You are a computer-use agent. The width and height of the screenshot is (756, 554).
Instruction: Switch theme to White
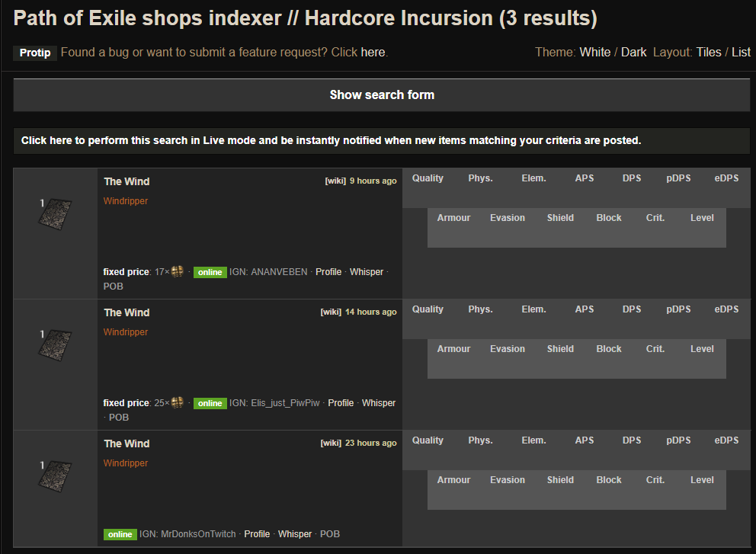(x=595, y=52)
